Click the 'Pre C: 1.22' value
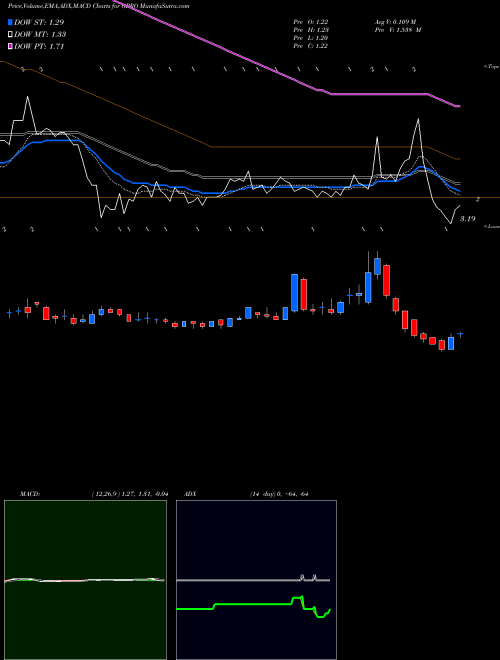The width and height of the screenshot is (500, 660). tap(311, 46)
